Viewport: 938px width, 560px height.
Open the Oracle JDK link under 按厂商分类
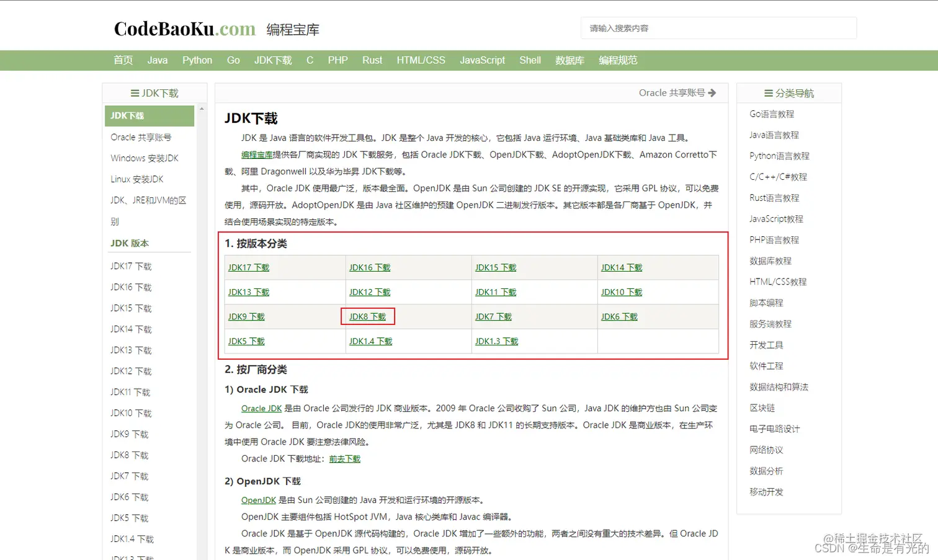261,408
